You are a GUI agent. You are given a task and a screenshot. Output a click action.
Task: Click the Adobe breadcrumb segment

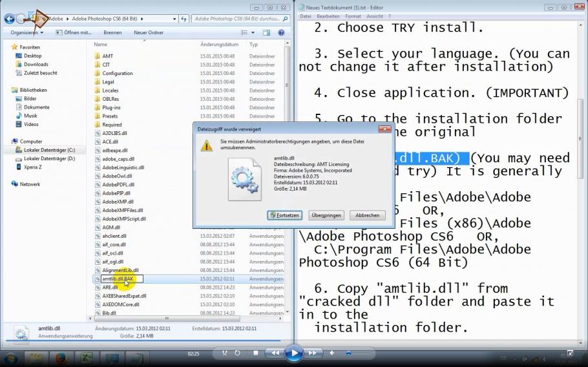click(56, 19)
